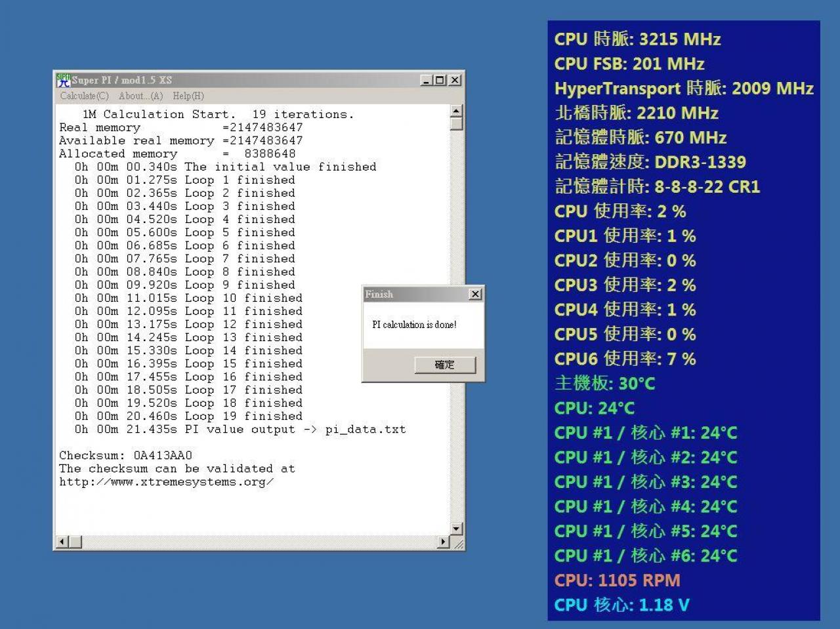The width and height of the screenshot is (840, 629).
Task: Click the vertical scrollbar thumb
Action: point(457,123)
